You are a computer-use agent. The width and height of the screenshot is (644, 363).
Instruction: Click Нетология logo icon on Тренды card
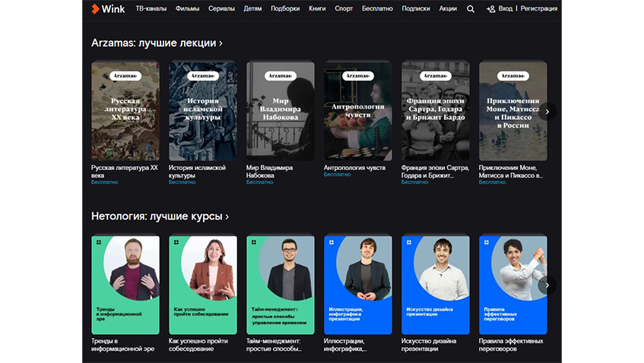[x=99, y=242]
